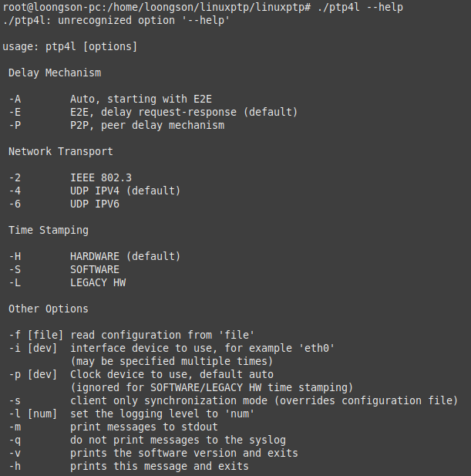Click the 'Time Stamping' heading
The width and height of the screenshot is (471, 476).
[x=49, y=230]
